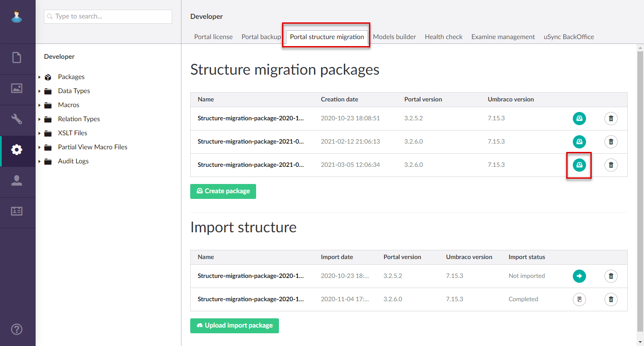The image size is (644, 346).
Task: Open the uSync BackOffice tab
Action: [x=569, y=37]
